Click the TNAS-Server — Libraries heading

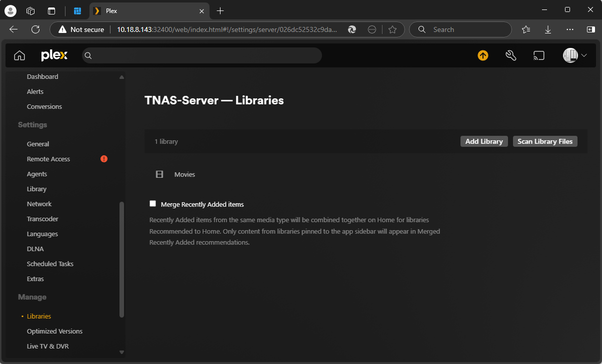click(x=214, y=100)
